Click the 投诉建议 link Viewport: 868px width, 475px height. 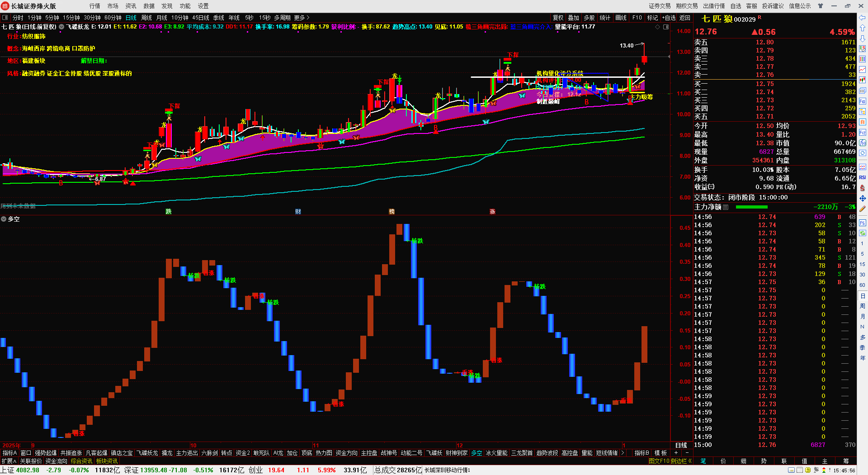(x=773, y=6)
